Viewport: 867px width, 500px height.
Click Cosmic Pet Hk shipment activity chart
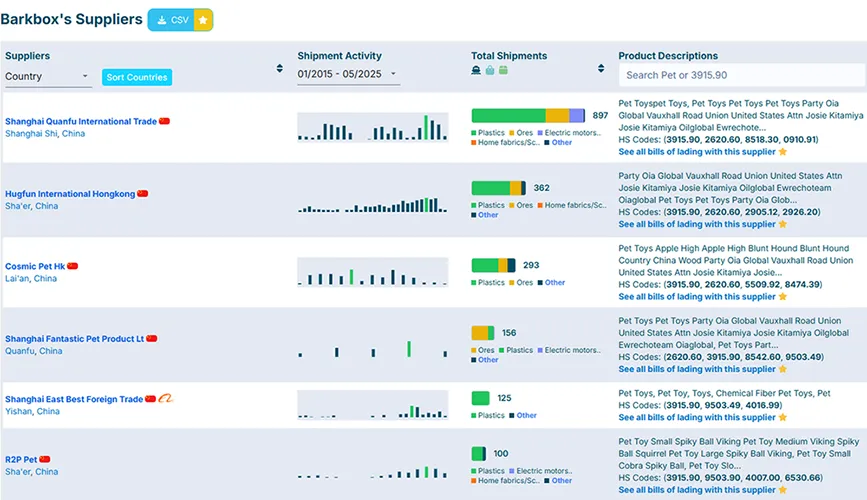(x=373, y=272)
